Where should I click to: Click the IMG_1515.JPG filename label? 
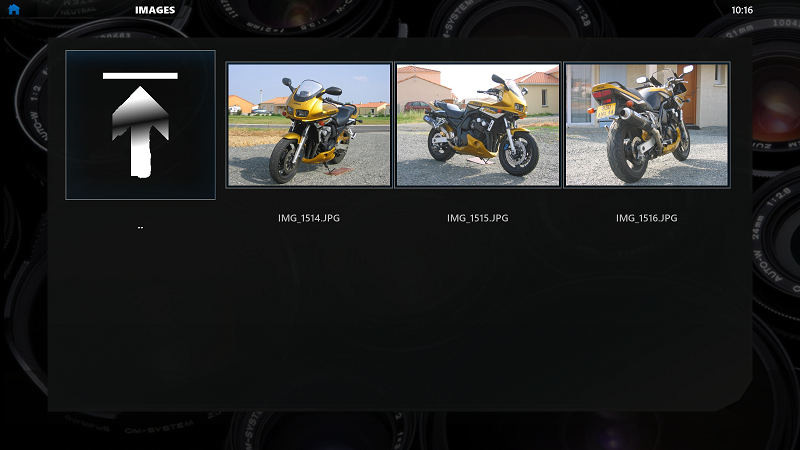pyautogui.click(x=478, y=218)
